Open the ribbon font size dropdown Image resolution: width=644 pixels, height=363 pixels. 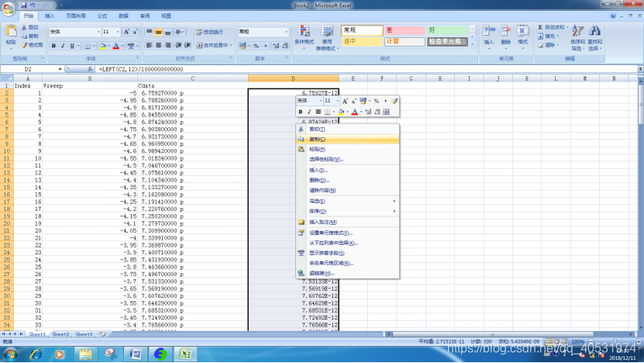click(118, 32)
